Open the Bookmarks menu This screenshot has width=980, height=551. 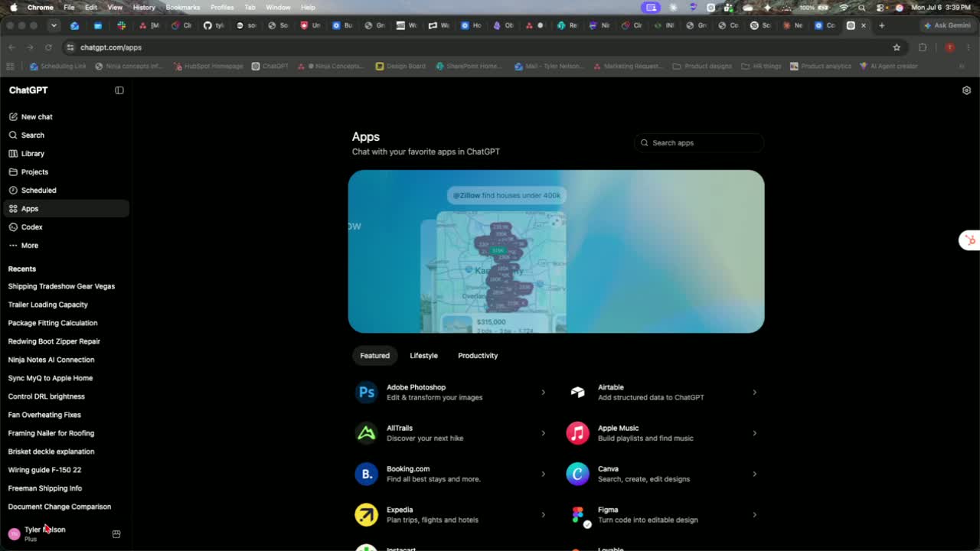pyautogui.click(x=183, y=8)
